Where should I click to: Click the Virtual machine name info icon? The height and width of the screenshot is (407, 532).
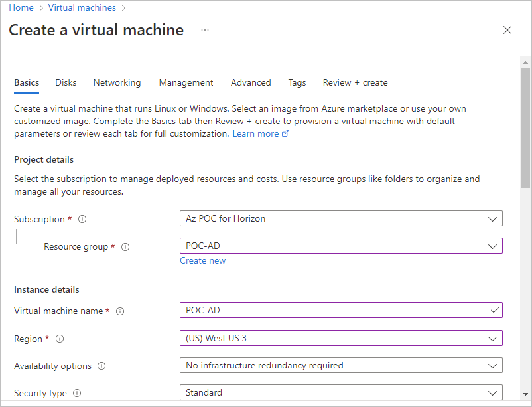click(120, 311)
